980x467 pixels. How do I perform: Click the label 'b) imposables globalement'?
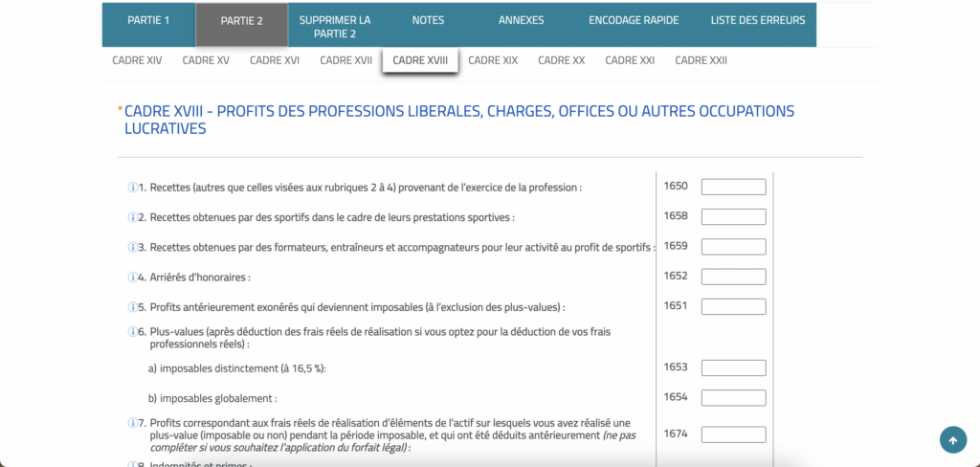[x=212, y=398]
